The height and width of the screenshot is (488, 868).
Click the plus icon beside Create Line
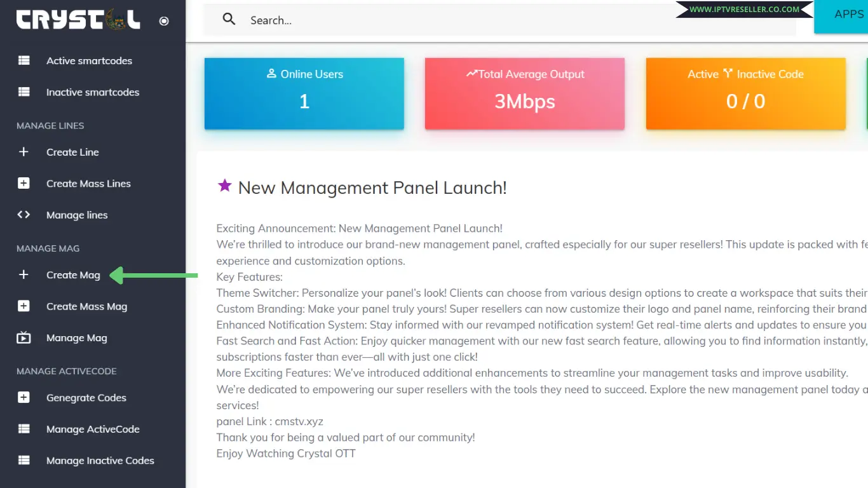[24, 152]
